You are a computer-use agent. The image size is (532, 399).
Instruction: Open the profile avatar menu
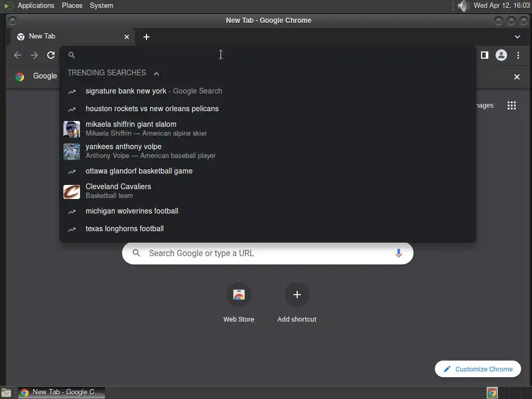501,55
